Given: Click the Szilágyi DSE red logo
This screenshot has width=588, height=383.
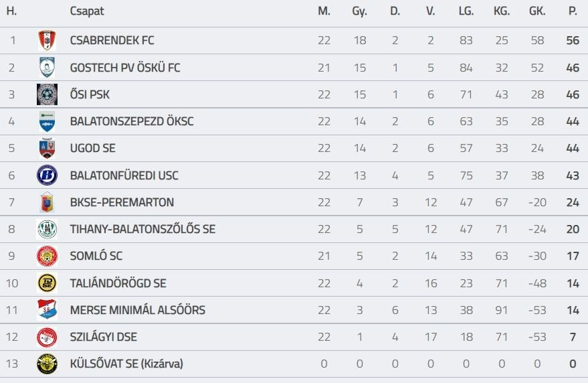Looking at the screenshot, I should 47,337.
